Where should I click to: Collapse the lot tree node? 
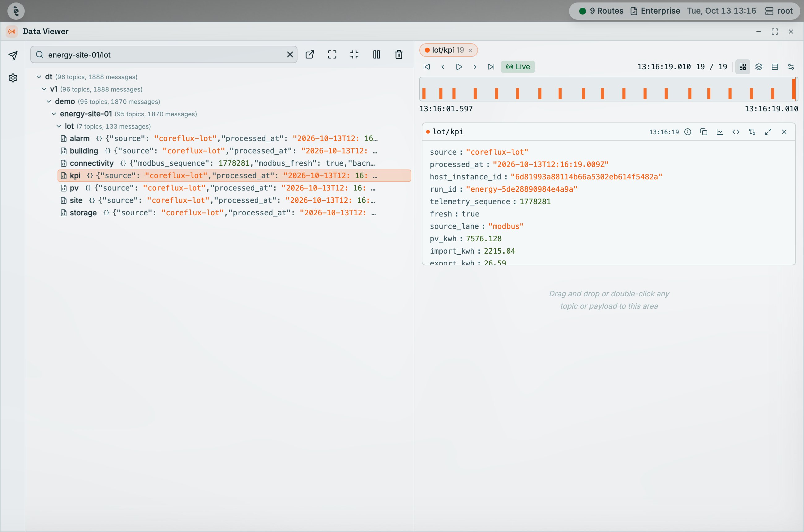coord(59,126)
